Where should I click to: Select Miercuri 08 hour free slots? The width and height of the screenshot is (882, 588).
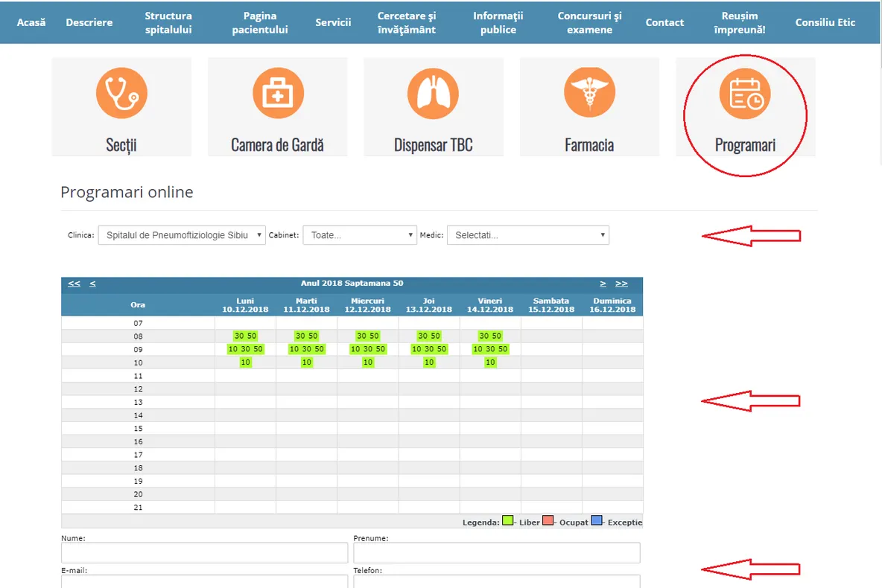368,336
